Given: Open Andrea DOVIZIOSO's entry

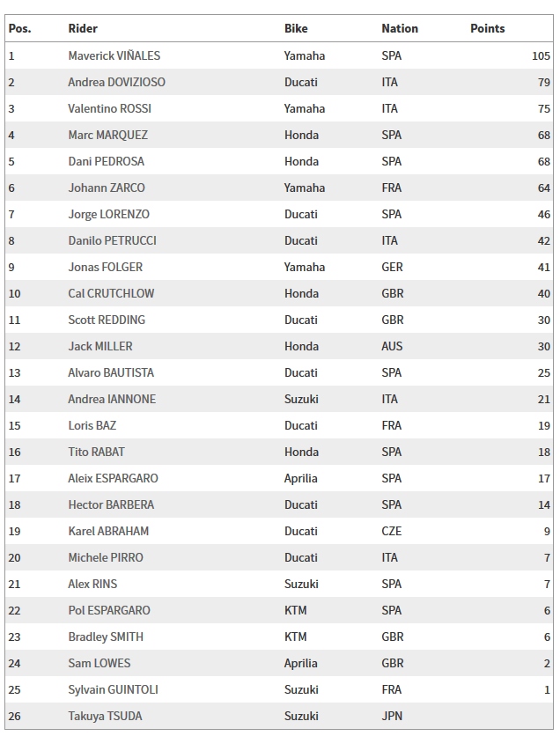Looking at the screenshot, I should [x=116, y=82].
